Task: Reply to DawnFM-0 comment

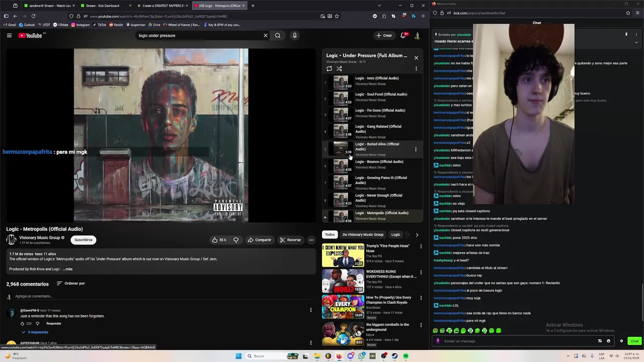Action: click(x=54, y=323)
